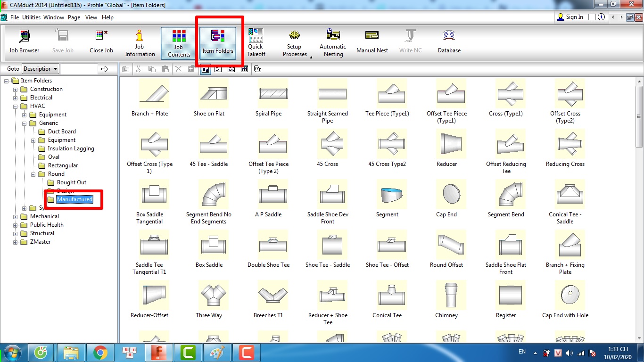Viewport: 644px width, 362px height.
Task: Switch to details list view mode
Action: point(244,69)
